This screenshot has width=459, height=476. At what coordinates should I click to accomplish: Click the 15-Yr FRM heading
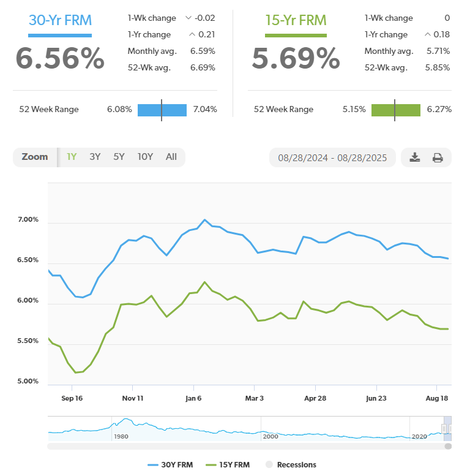click(296, 19)
